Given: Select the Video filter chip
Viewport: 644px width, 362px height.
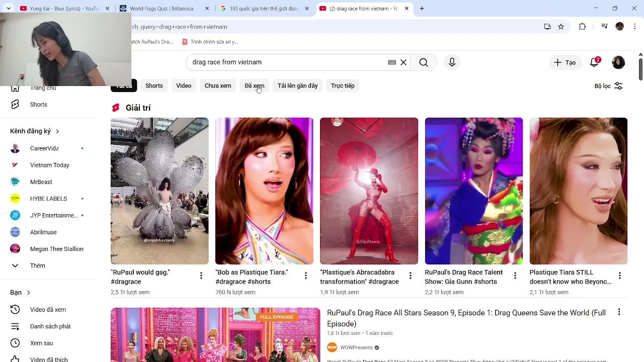Looking at the screenshot, I should point(184,86).
